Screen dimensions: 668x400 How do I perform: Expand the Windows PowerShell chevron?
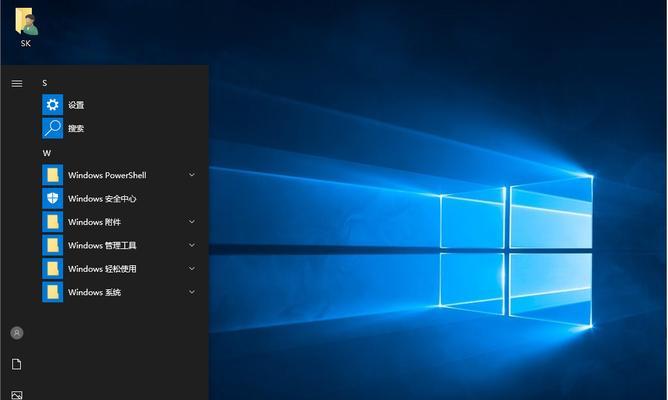[x=192, y=175]
